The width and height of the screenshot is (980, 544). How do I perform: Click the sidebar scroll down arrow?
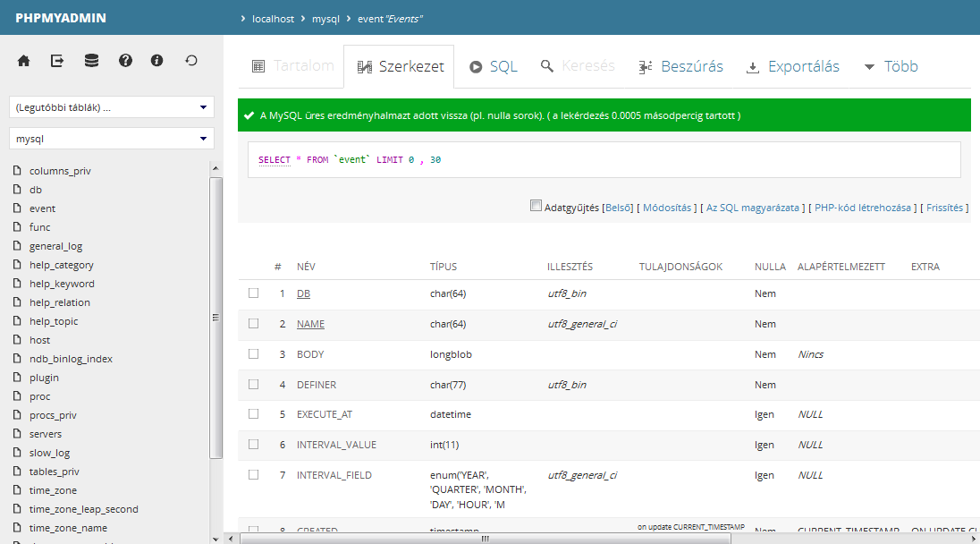coord(215,539)
